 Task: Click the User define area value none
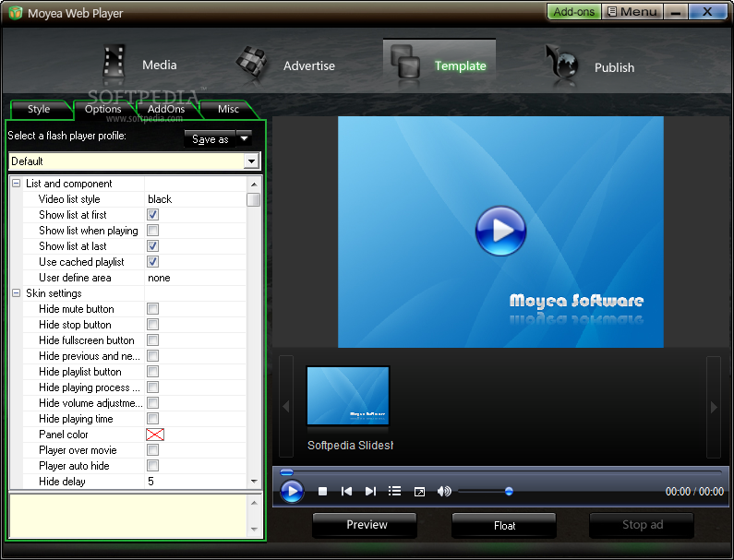[159, 278]
